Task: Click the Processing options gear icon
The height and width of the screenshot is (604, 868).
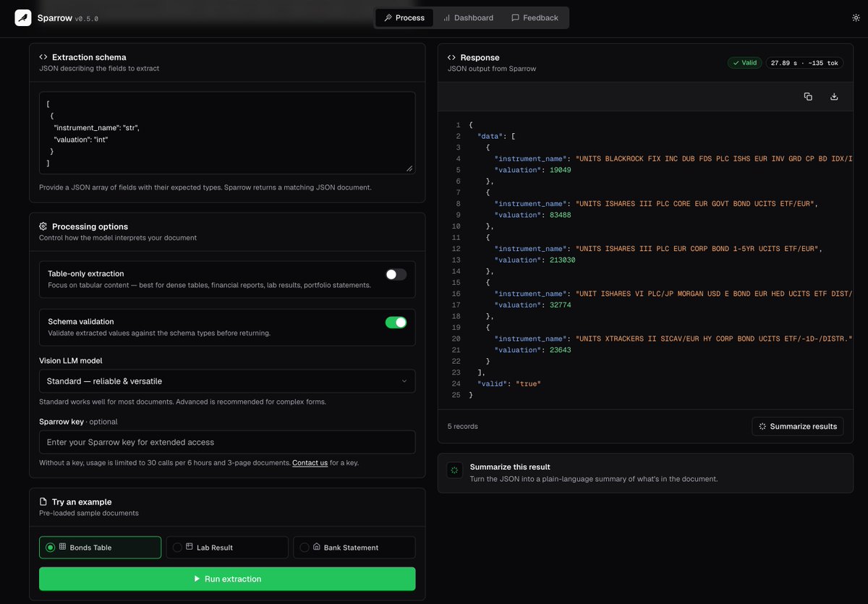Action: (x=43, y=226)
